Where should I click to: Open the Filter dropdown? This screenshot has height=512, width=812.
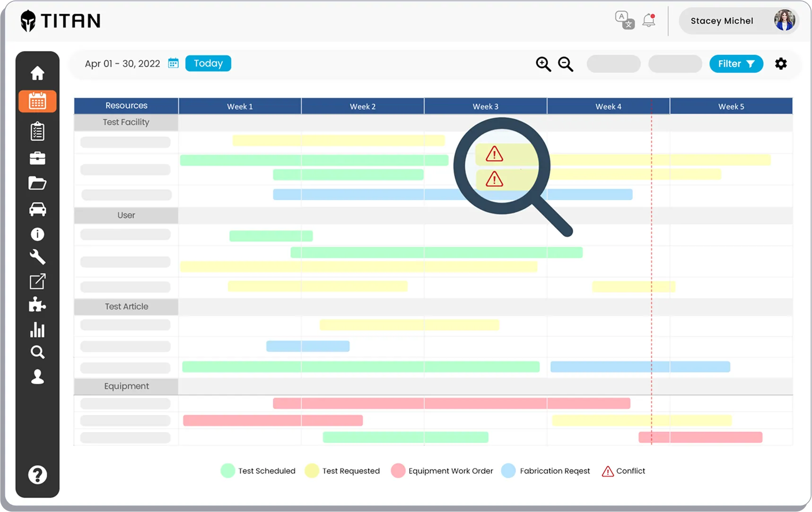pos(736,63)
